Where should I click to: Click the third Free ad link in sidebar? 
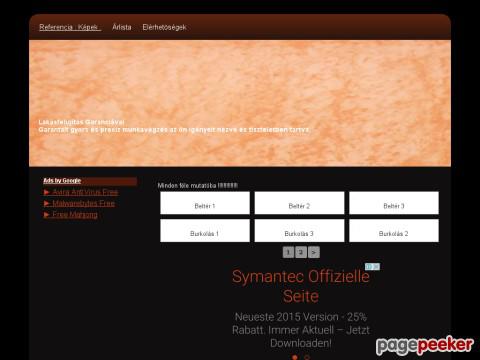click(75, 215)
